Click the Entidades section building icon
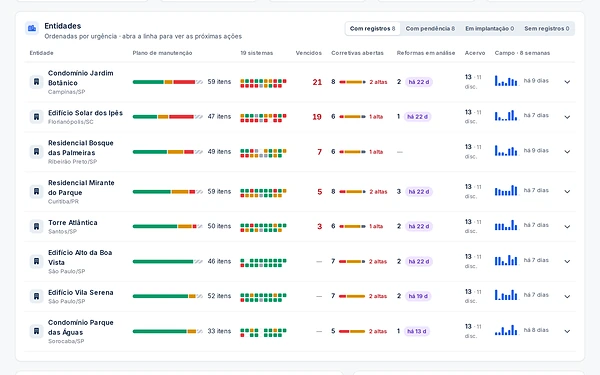The height and width of the screenshot is (375, 600). [32, 28]
